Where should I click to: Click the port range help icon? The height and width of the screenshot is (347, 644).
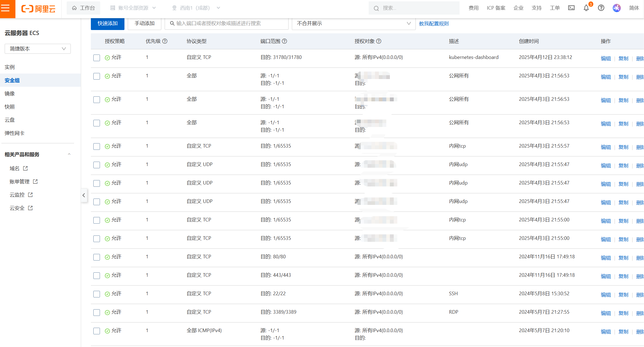[x=285, y=41]
